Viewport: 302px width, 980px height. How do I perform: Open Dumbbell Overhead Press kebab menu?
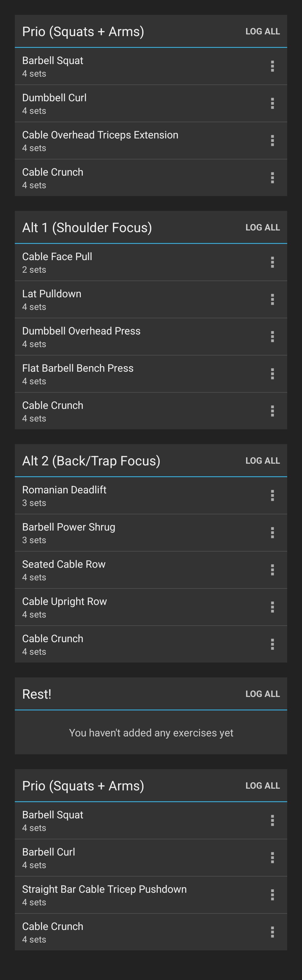click(272, 337)
